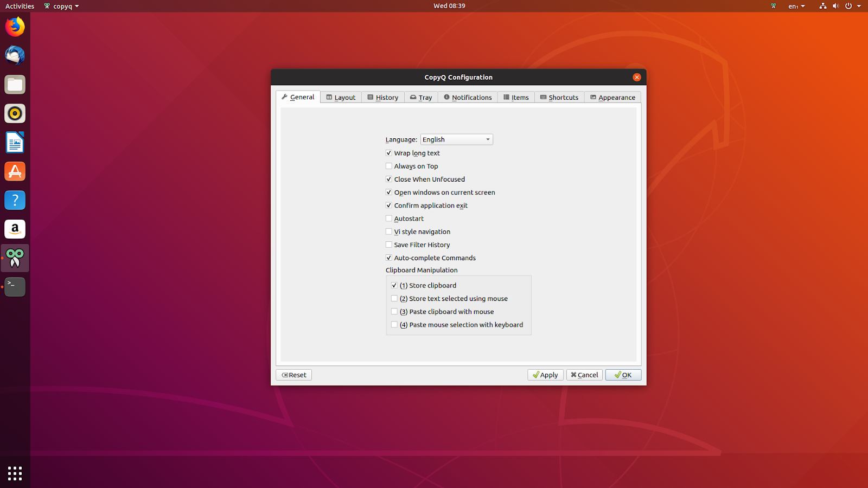This screenshot has height=488, width=868.
Task: Click the Apply button
Action: click(545, 375)
